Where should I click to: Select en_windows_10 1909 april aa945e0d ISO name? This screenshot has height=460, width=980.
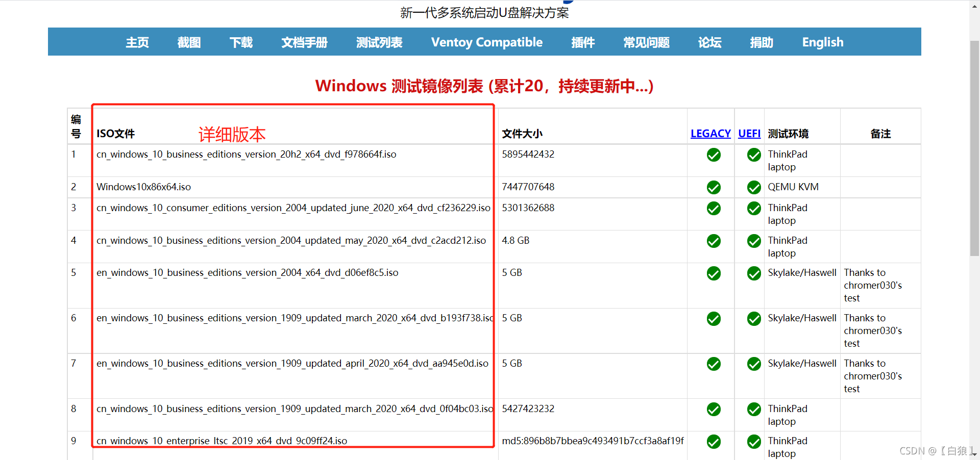point(292,363)
